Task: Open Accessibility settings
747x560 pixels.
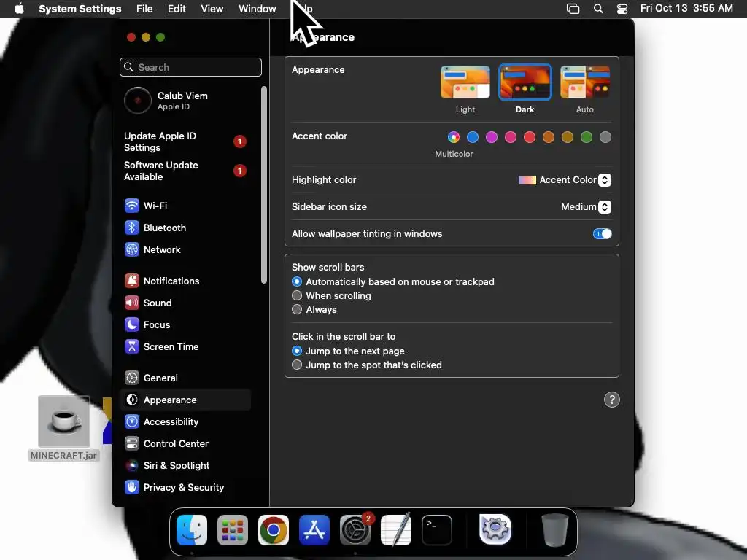Action: coord(185,422)
